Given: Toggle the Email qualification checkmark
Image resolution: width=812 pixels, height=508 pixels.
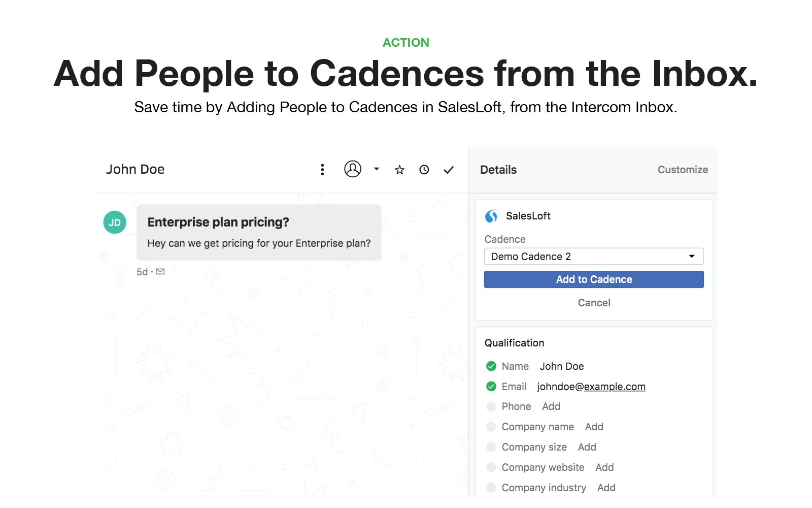Looking at the screenshot, I should pos(491,387).
